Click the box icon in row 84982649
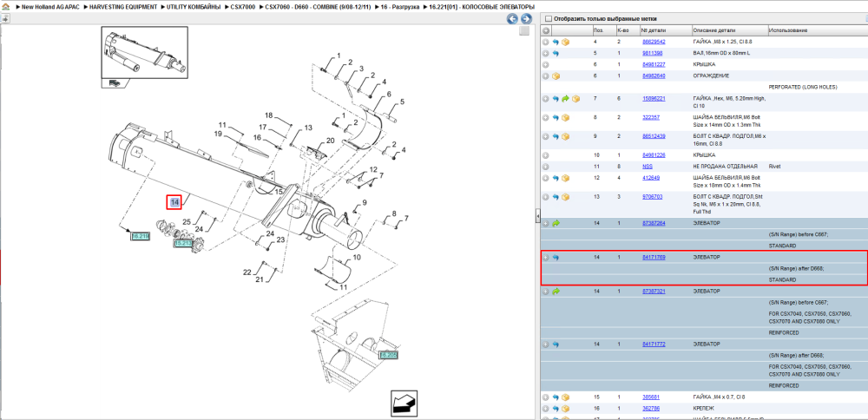Viewport: 868px width, 420px height. click(556, 75)
